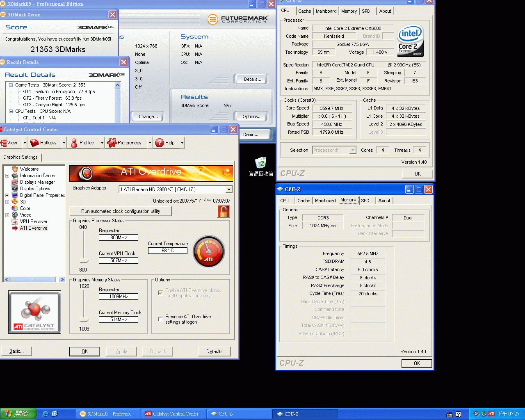Open the Graphics Adapter dropdown
Screen dimensions: 525x420
click(x=229, y=189)
